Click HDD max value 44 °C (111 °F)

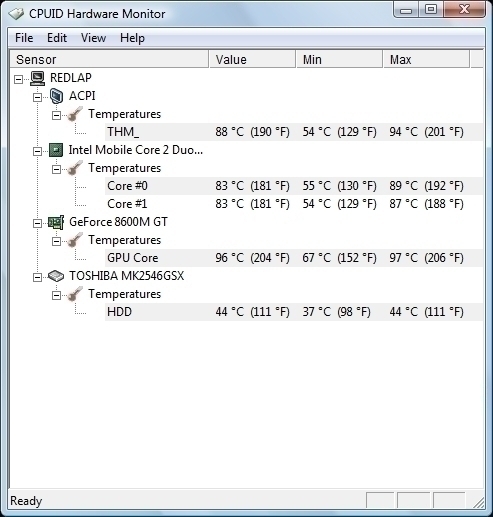[426, 312]
